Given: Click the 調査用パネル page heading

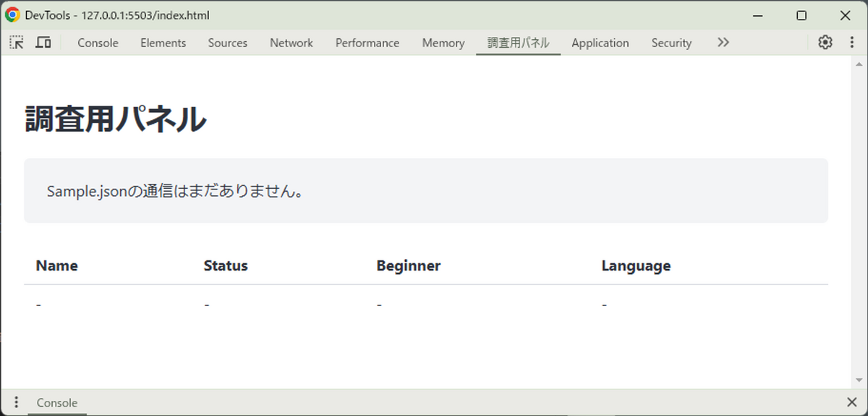Looking at the screenshot, I should 116,119.
